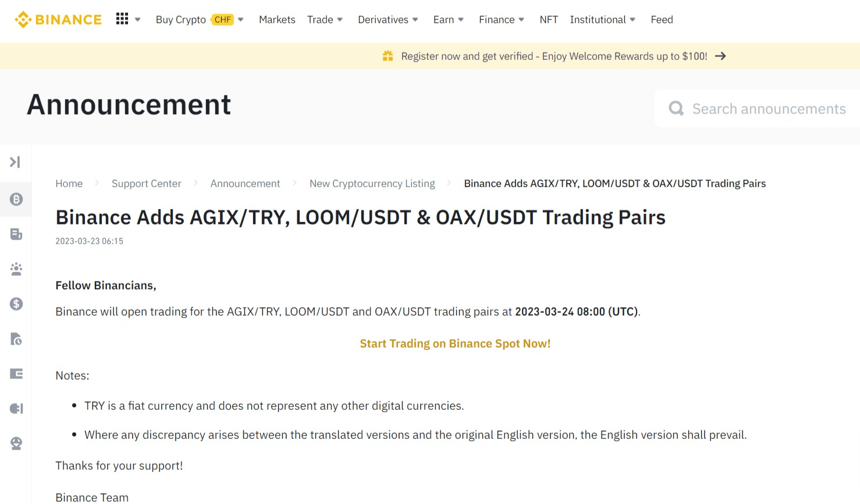Open the document clock sidebar icon
This screenshot has height=504, width=860.
click(x=16, y=339)
